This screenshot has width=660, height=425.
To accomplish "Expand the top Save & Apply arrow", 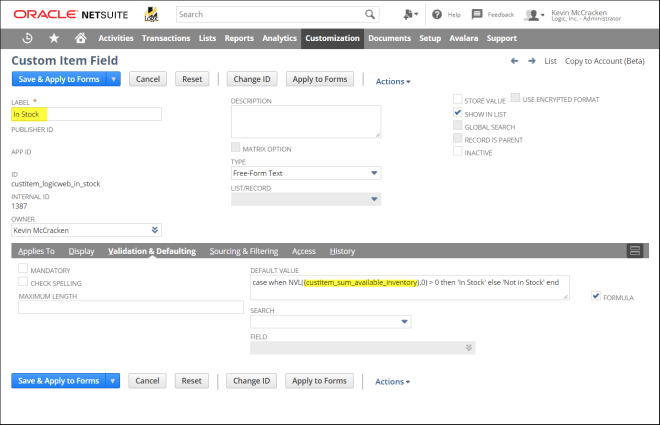I will coord(113,79).
